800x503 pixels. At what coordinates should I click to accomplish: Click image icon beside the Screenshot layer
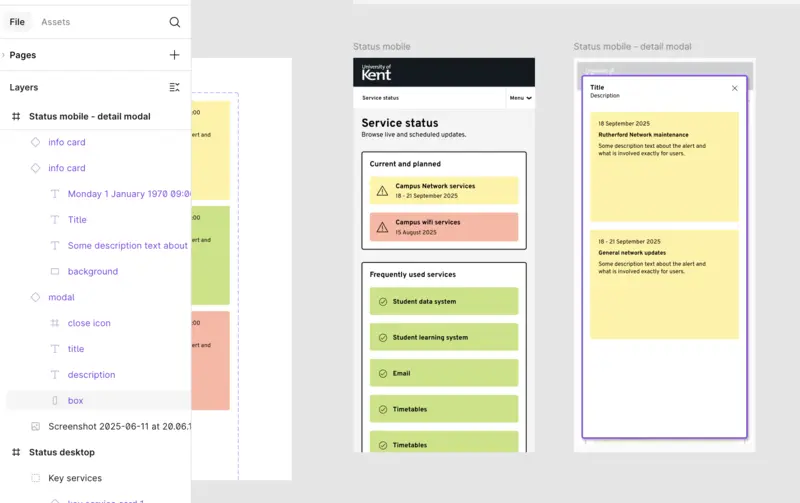[36, 426]
